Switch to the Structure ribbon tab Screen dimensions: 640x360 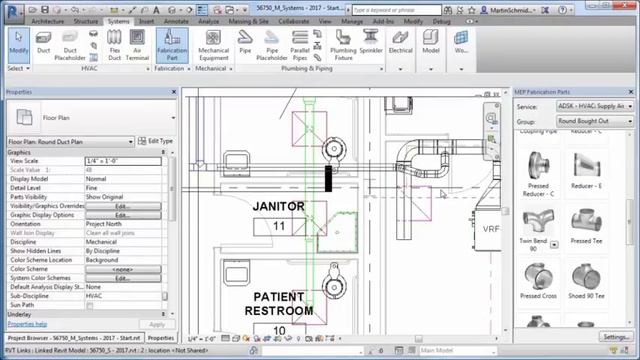click(86, 21)
